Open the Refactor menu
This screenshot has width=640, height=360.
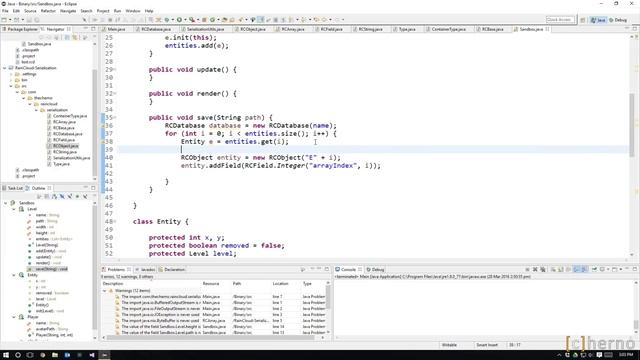[48, 11]
